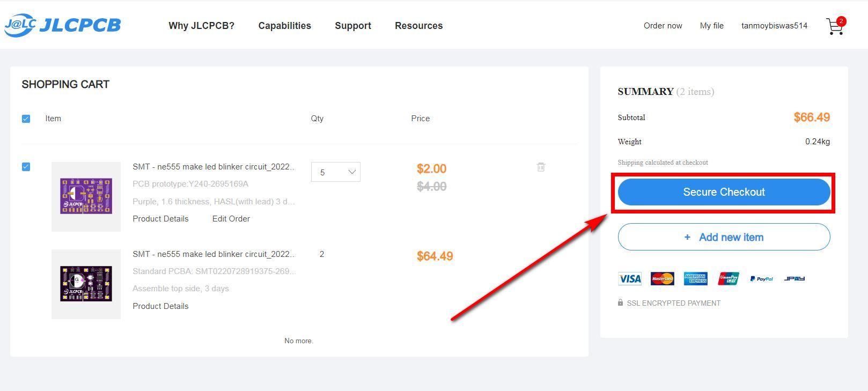Open the black Standard PCBA thumbnail
Viewport: 868px width, 391px height.
pyautogui.click(x=86, y=284)
